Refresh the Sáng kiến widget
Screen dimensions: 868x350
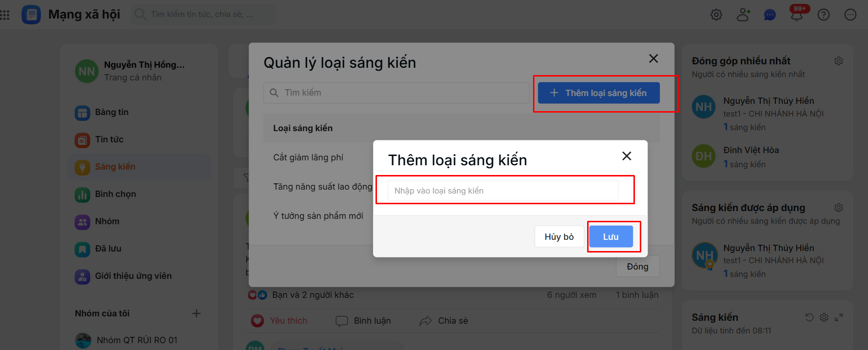pos(809,317)
